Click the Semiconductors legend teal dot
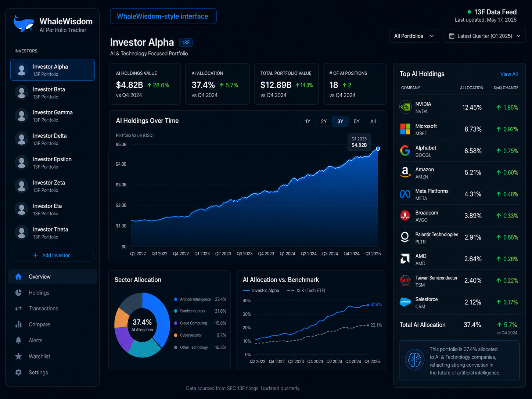Screen dimensions: 532x399 [x=176, y=311]
